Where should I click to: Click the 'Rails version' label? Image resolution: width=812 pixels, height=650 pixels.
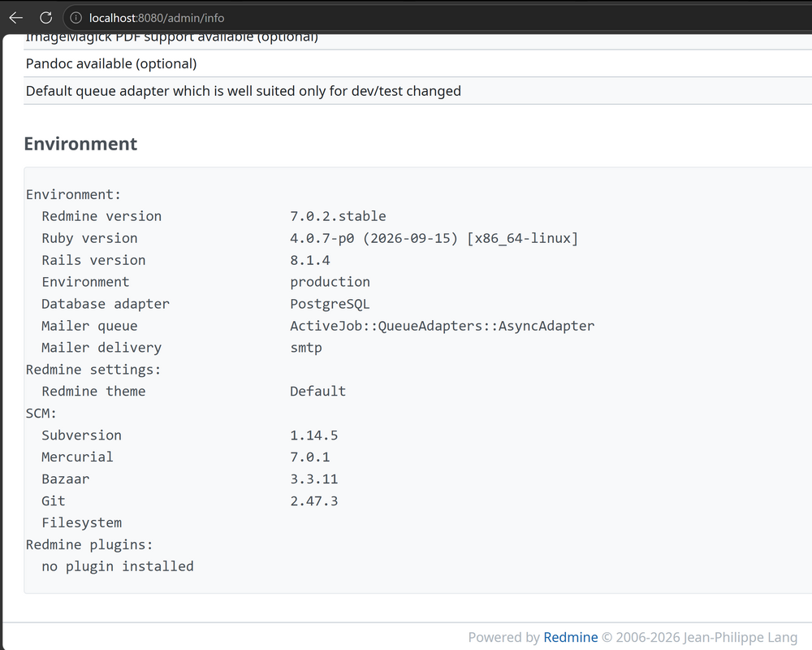(93, 260)
